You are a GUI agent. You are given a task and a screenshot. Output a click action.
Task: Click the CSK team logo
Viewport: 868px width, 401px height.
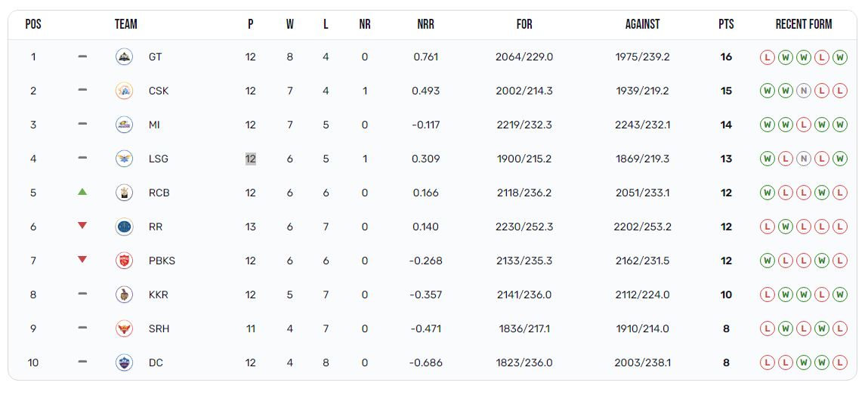[124, 91]
